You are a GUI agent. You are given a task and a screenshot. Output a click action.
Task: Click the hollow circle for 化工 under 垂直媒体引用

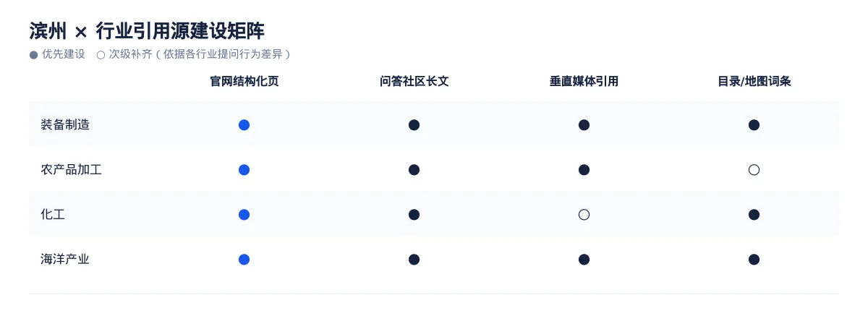[x=584, y=215]
